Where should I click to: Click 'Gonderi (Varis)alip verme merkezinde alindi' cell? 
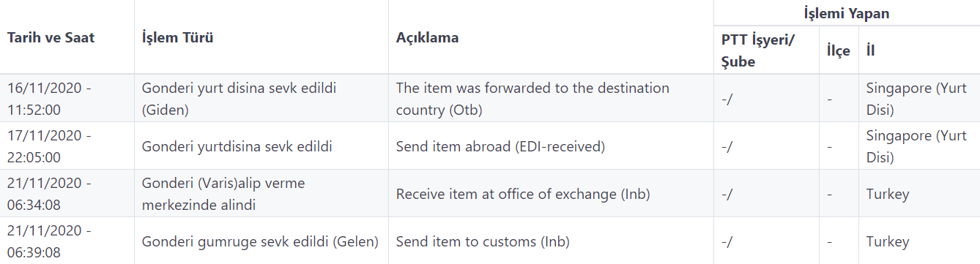pos(223,194)
